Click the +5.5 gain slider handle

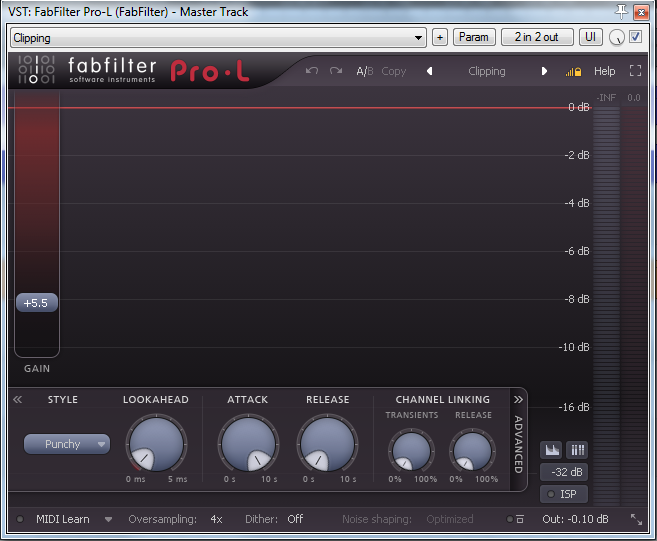coord(36,303)
